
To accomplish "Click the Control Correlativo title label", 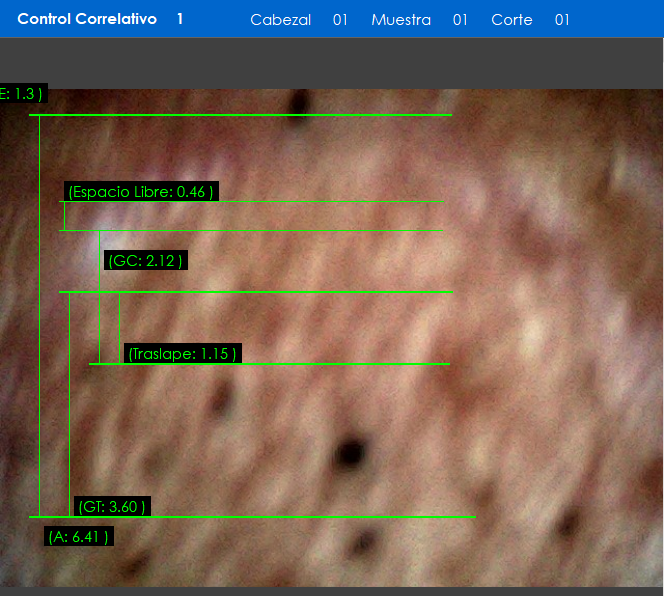I will (87, 19).
